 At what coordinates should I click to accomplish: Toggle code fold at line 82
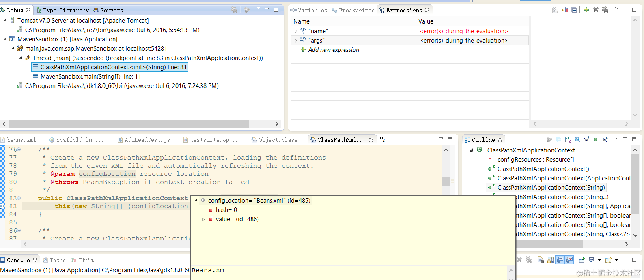tap(19, 198)
